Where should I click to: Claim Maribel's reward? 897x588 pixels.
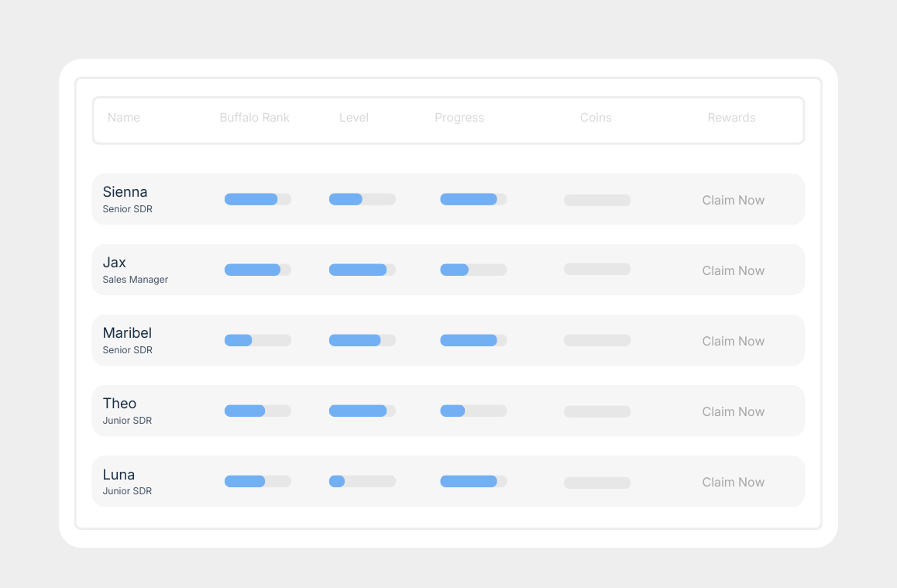pyautogui.click(x=733, y=341)
